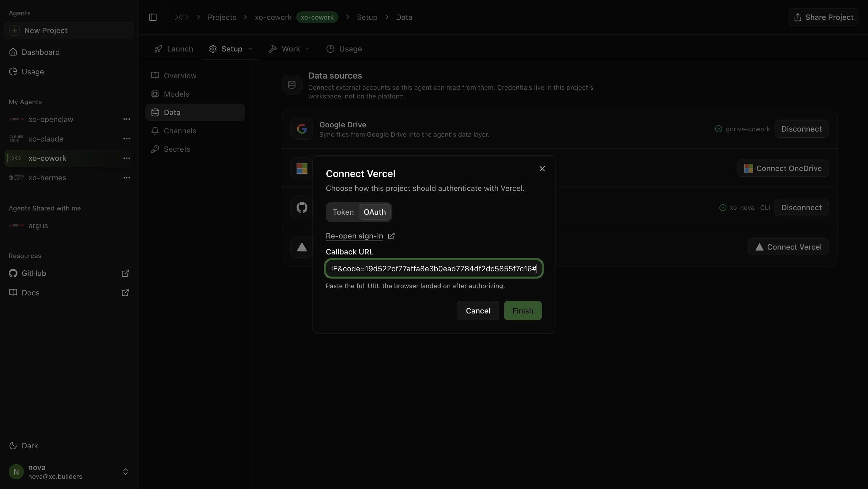This screenshot has height=489, width=868.
Task: Expand the nova account switcher
Action: [x=125, y=472]
